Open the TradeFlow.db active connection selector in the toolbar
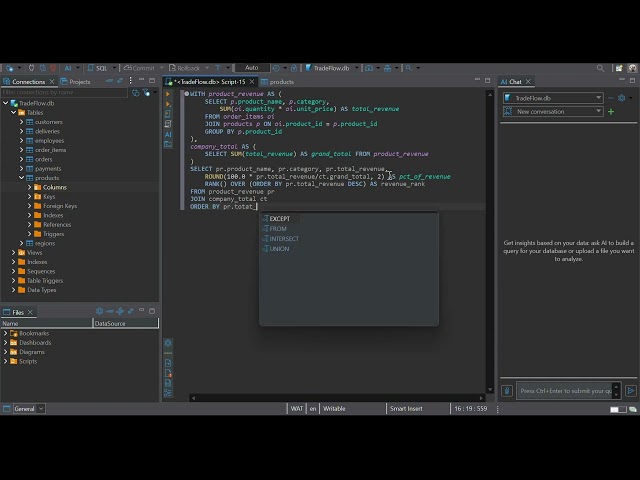This screenshot has width=640, height=480. [330, 68]
